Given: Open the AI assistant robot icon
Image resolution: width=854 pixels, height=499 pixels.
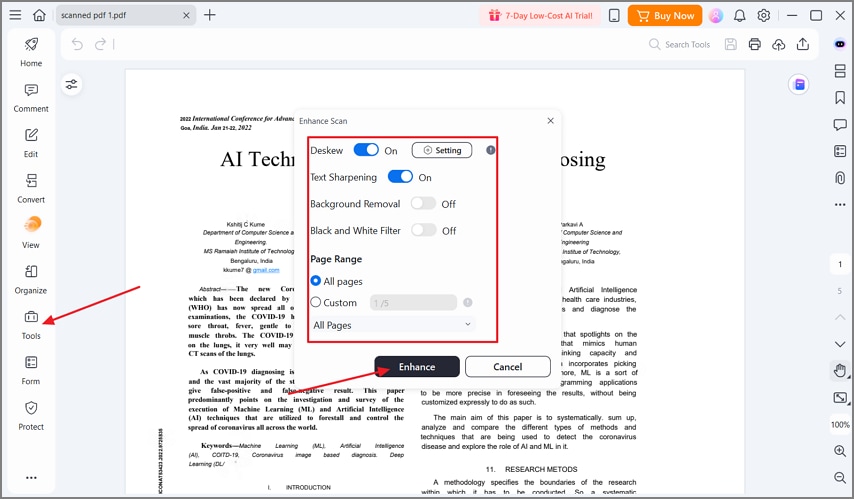Looking at the screenshot, I should (840, 44).
